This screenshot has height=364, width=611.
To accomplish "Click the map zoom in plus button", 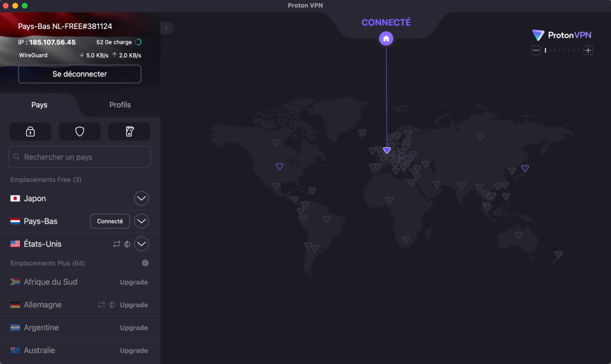I will tap(588, 51).
